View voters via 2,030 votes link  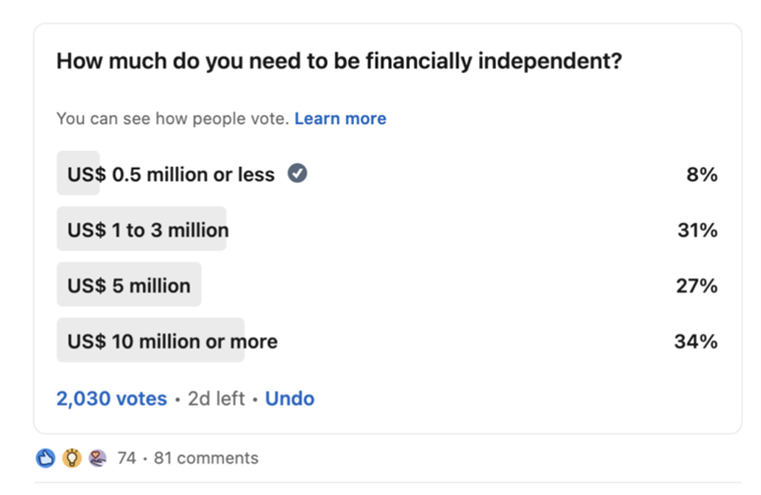coord(111,398)
